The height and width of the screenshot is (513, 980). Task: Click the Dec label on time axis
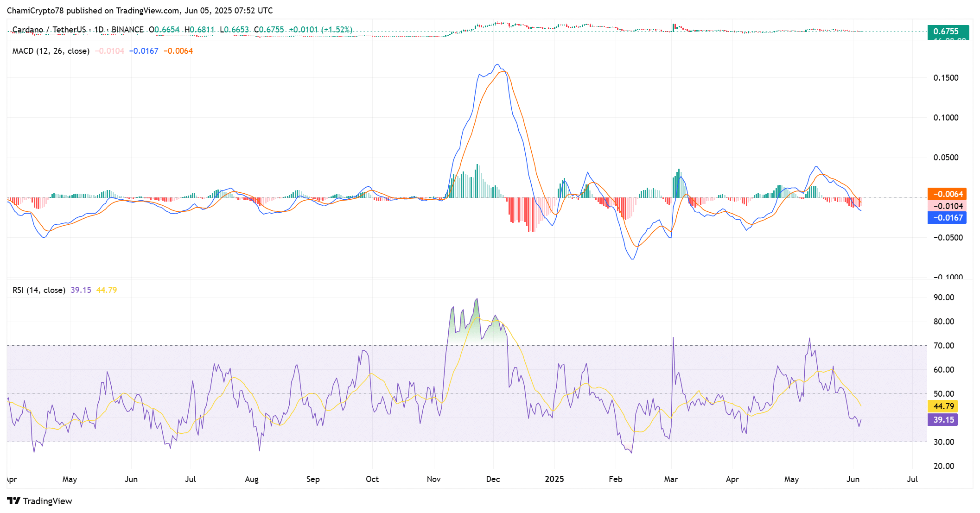click(493, 479)
